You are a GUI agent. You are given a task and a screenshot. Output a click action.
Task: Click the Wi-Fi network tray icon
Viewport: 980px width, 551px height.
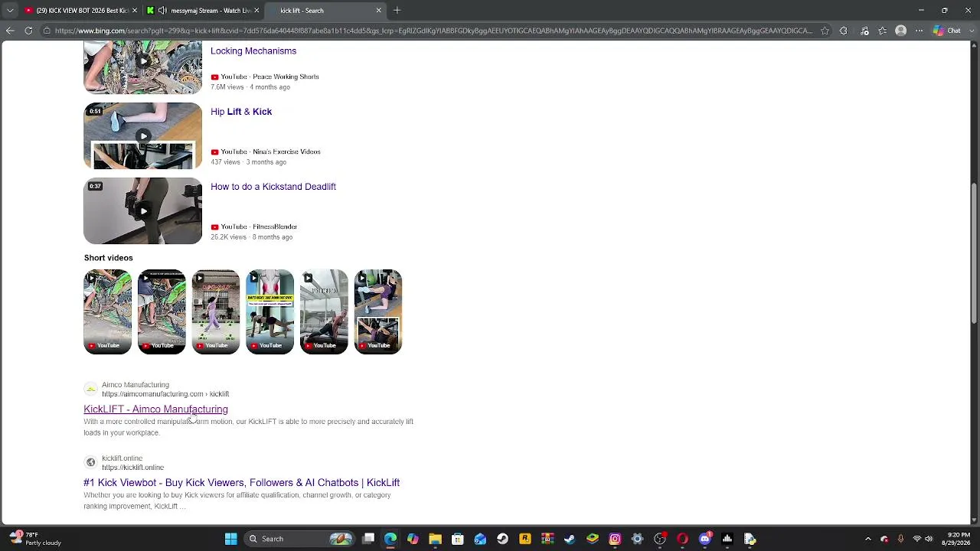point(916,539)
